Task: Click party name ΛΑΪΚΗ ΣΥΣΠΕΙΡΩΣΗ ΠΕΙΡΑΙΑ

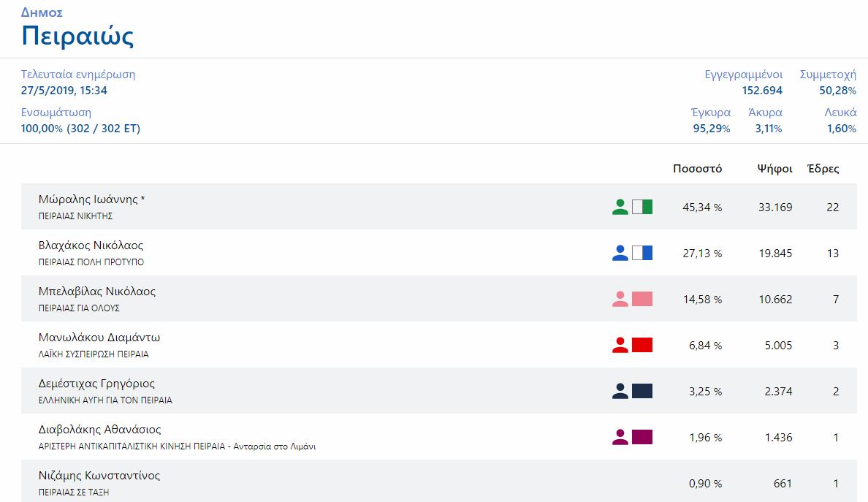Action: 94,354
